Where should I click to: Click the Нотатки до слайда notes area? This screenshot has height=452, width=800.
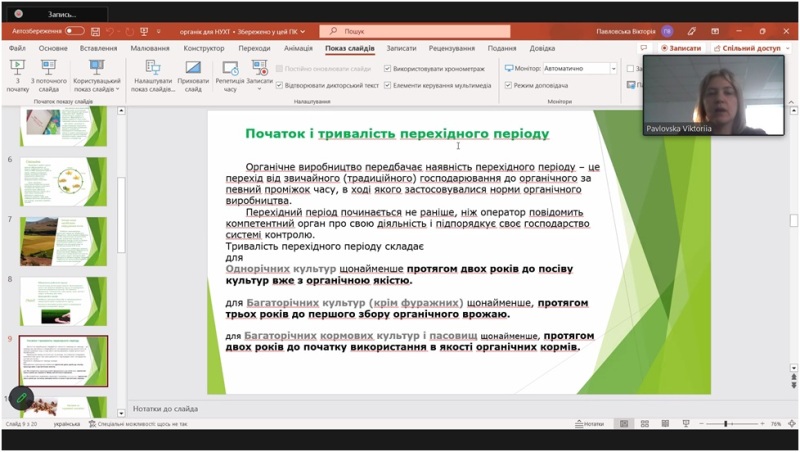[x=165, y=409]
